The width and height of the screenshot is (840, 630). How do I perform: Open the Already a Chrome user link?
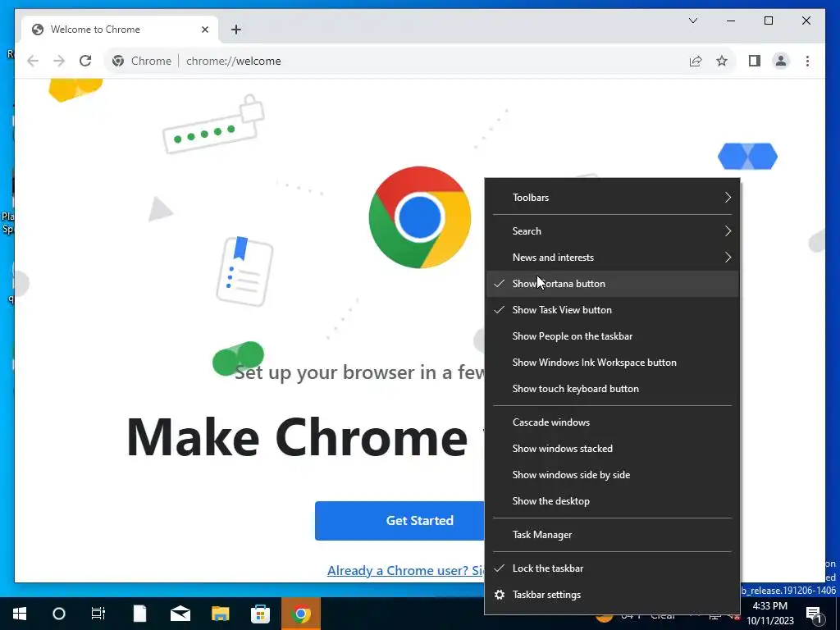pyautogui.click(x=405, y=571)
